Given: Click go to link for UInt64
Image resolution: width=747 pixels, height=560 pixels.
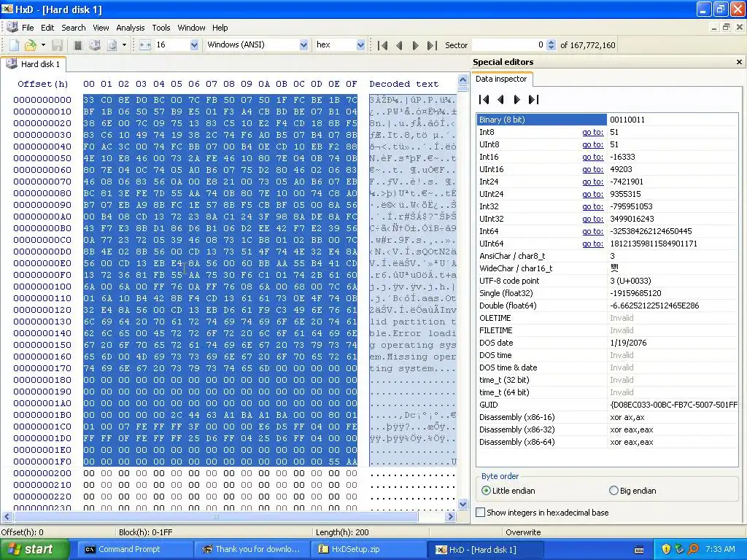Looking at the screenshot, I should (x=592, y=244).
